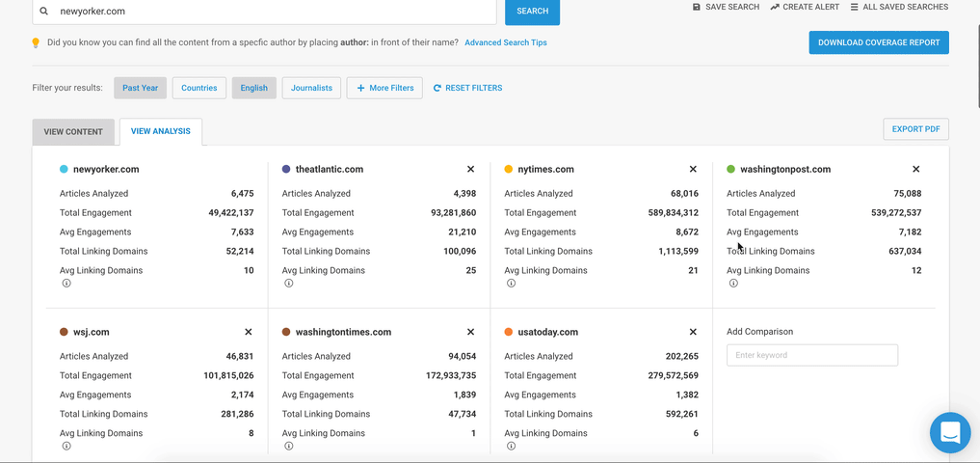Remove theatlantic.com comparison with X icon

pyautogui.click(x=470, y=170)
